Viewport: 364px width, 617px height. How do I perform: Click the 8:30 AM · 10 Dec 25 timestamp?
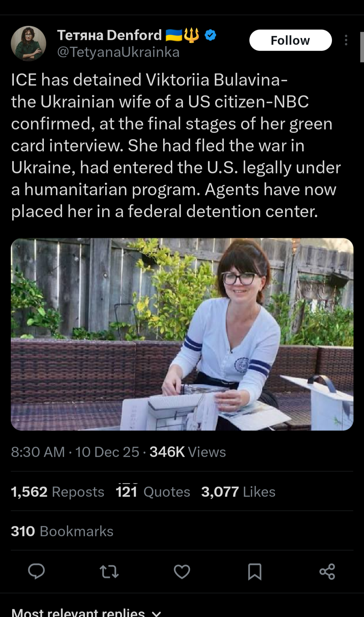(x=75, y=452)
